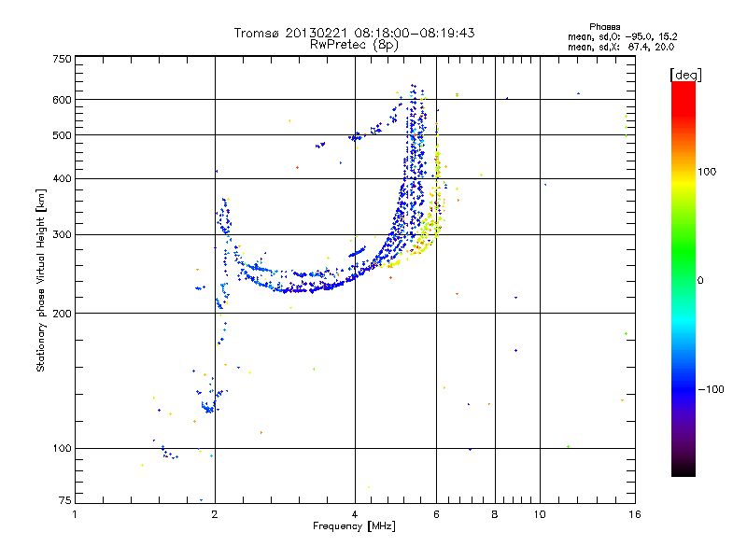Click the colorbar '100' tick label
Image resolution: width=747 pixels, height=560 pixels.
click(707, 172)
